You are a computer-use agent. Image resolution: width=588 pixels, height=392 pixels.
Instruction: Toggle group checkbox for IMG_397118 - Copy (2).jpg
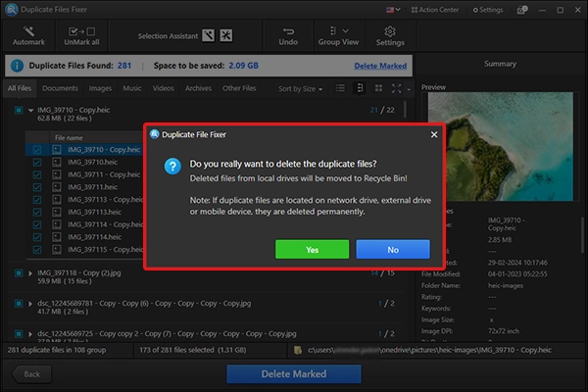coord(19,272)
